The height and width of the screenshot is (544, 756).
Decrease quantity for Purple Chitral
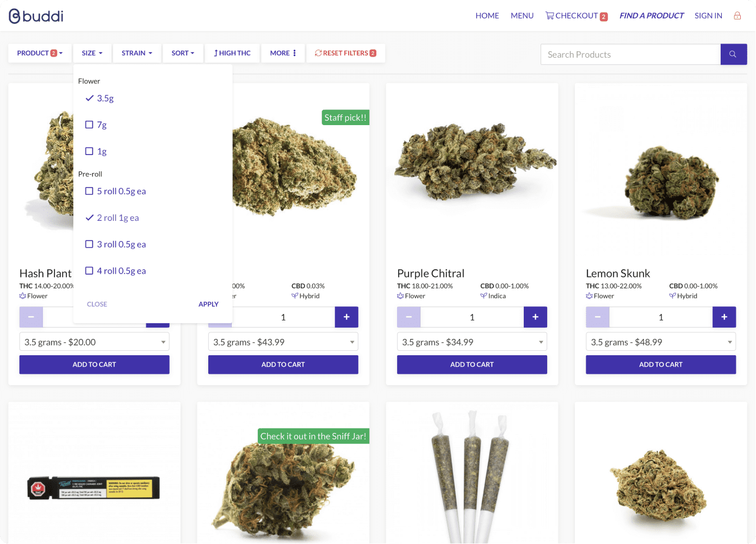409,317
